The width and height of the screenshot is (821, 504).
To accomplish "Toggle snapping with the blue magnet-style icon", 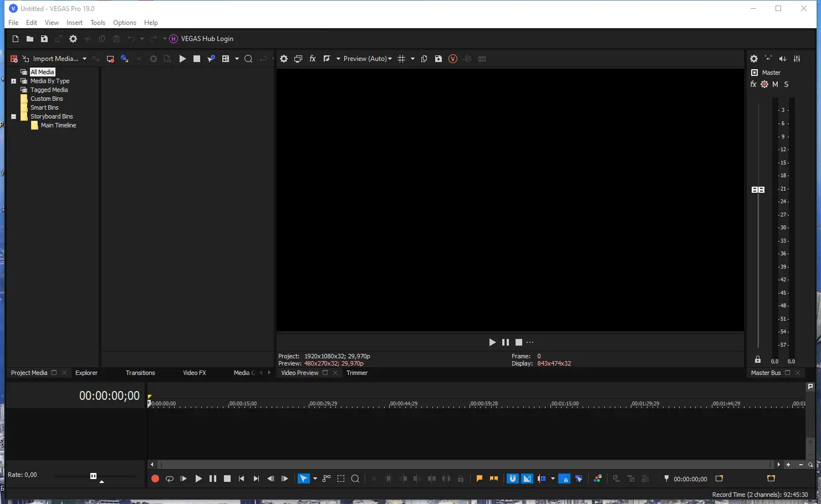I will click(512, 479).
